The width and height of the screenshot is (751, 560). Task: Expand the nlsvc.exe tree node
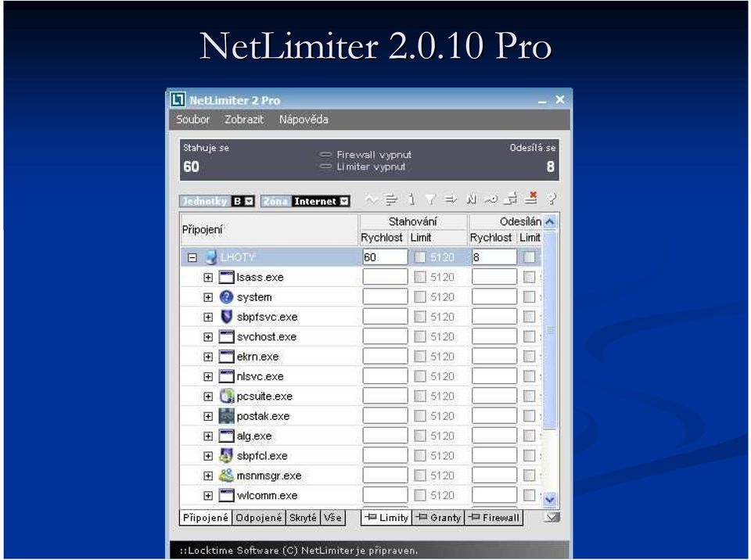(x=208, y=376)
